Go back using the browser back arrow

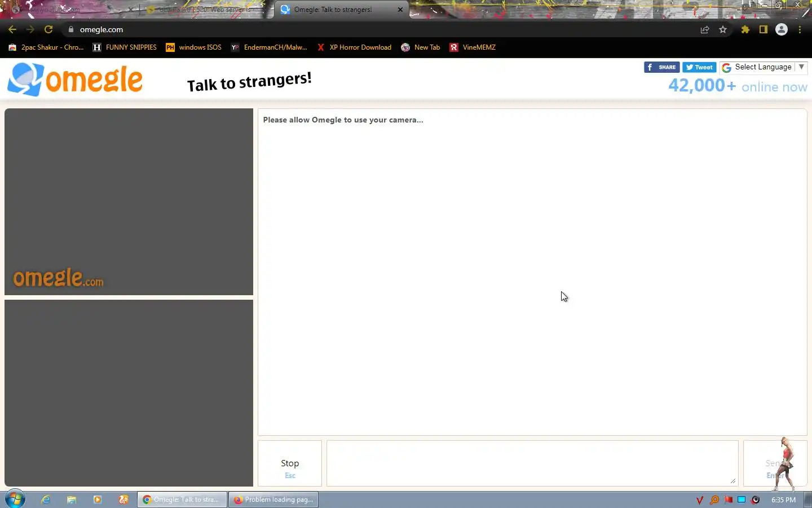(12, 29)
